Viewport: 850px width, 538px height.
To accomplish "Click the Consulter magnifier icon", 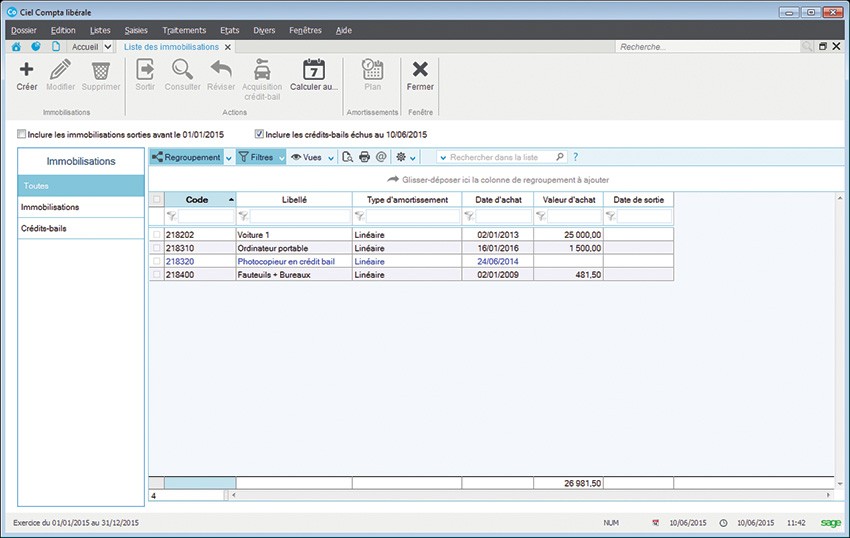I will point(182,69).
